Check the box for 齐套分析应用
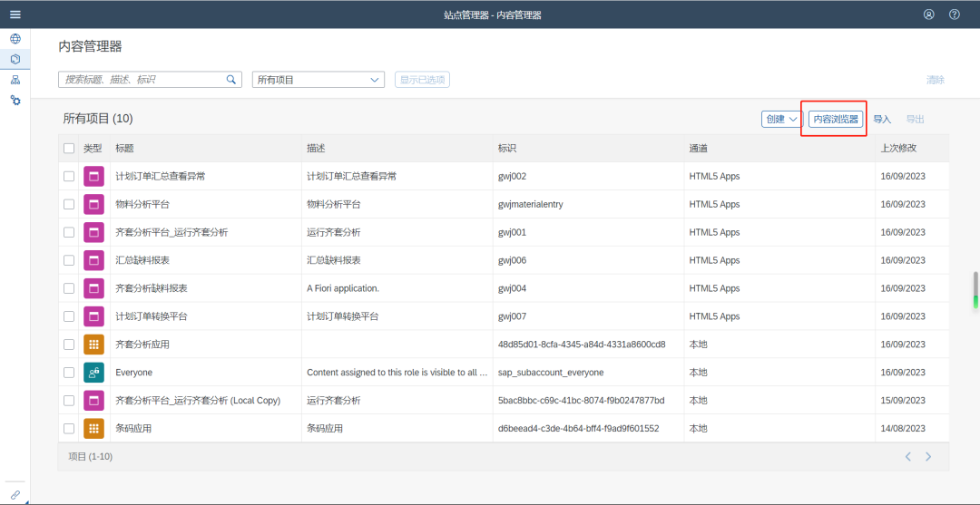The height and width of the screenshot is (505, 980). tap(69, 344)
